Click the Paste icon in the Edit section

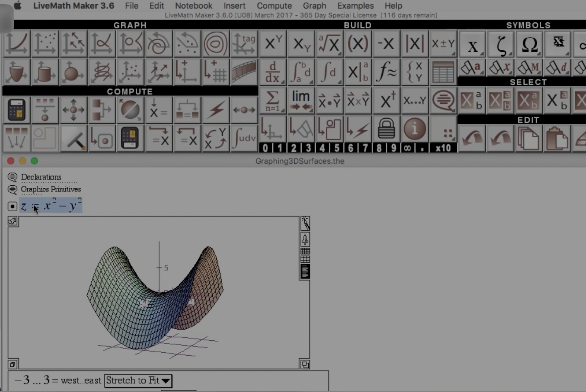tap(557, 139)
